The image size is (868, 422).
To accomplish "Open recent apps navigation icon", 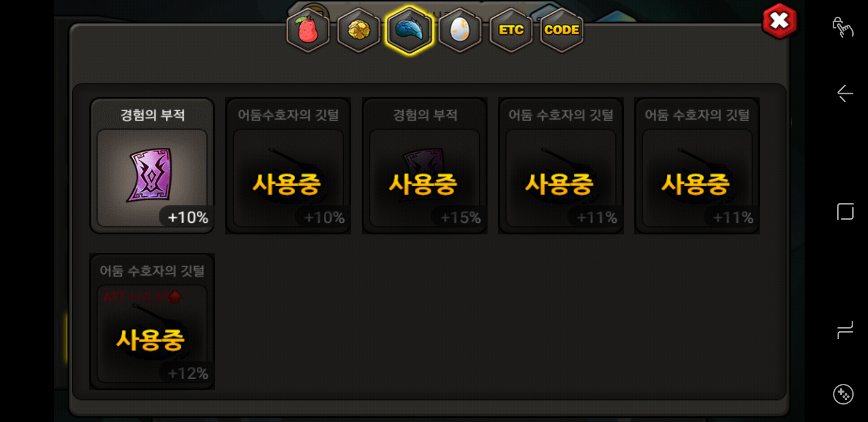I will coord(845,330).
